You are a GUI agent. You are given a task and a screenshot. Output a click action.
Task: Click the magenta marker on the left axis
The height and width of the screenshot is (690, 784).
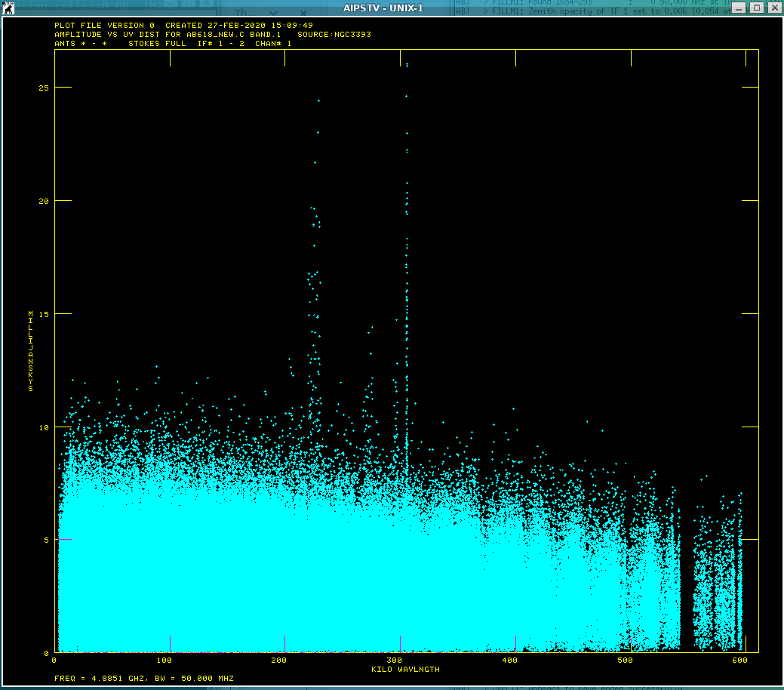tap(64, 540)
